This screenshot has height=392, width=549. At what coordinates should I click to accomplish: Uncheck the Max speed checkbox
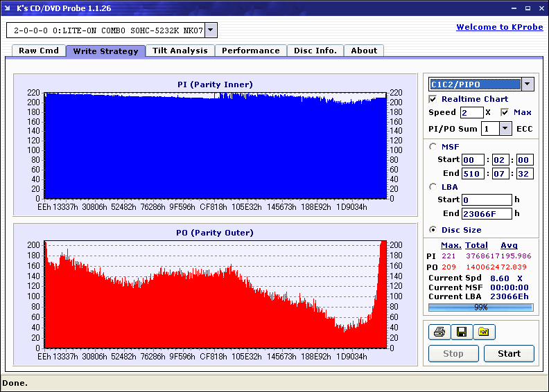[x=505, y=112]
